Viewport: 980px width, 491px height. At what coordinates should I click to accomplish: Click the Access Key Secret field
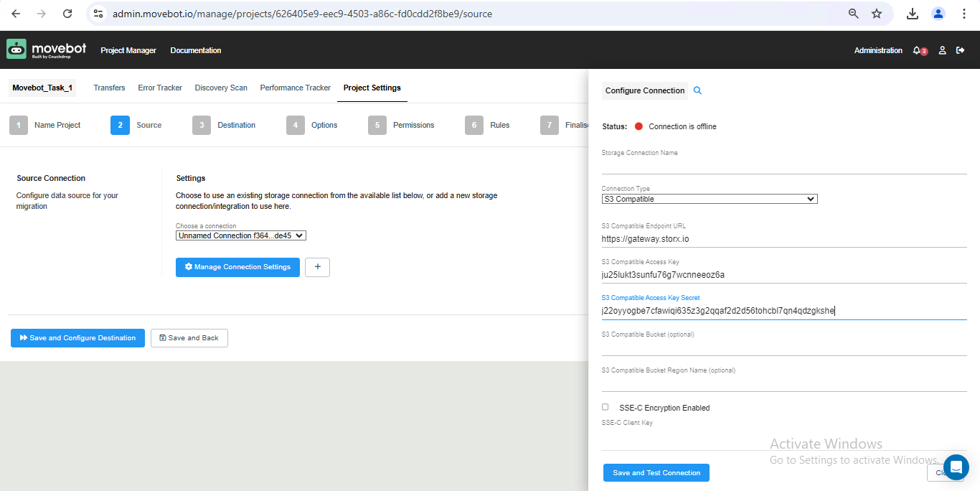pyautogui.click(x=784, y=311)
